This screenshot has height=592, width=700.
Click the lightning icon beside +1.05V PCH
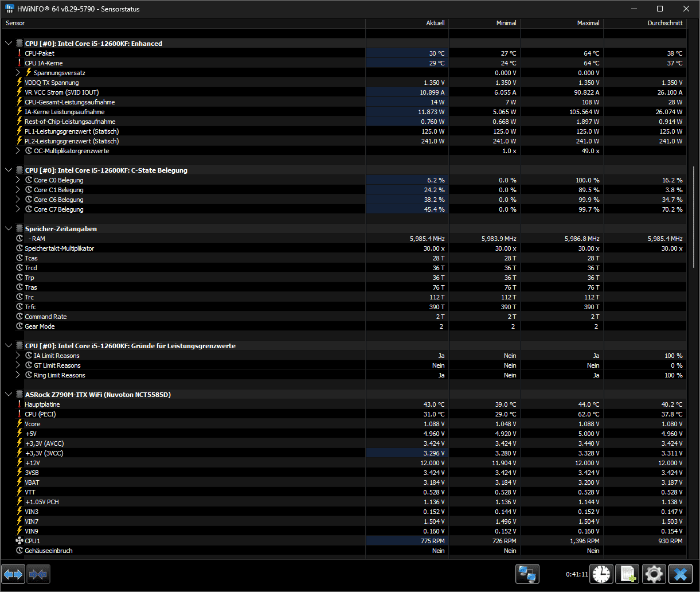coord(19,502)
